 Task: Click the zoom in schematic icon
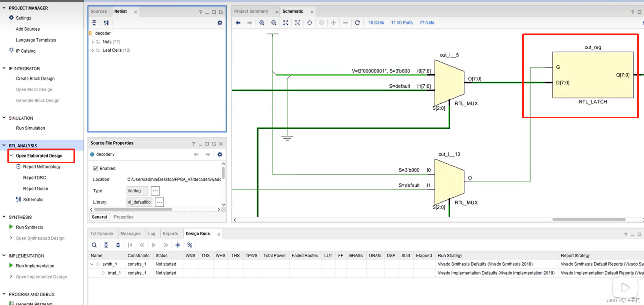point(262,23)
